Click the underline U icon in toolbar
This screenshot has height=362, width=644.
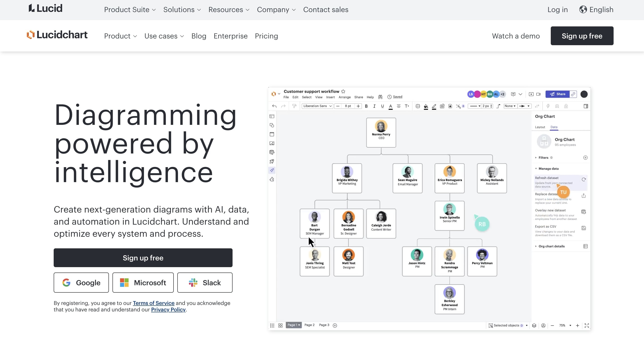(382, 106)
